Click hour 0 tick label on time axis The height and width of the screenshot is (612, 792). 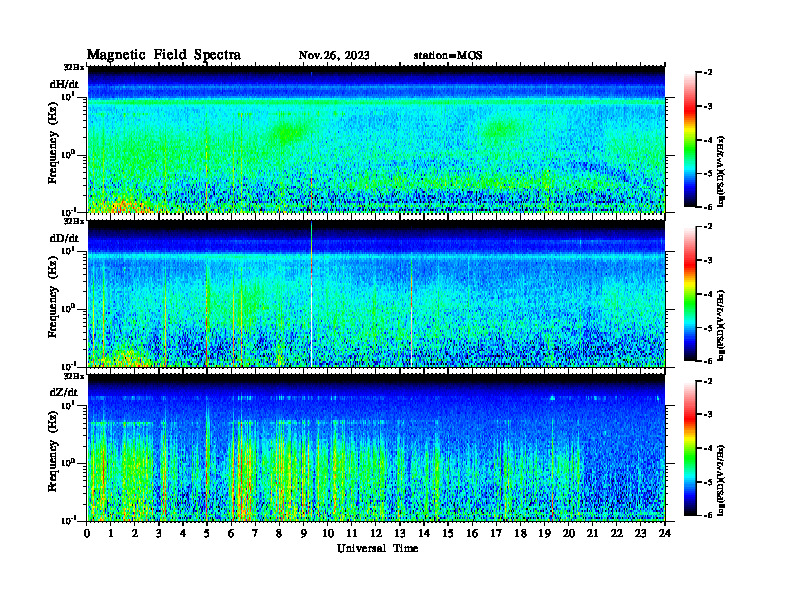[87, 534]
